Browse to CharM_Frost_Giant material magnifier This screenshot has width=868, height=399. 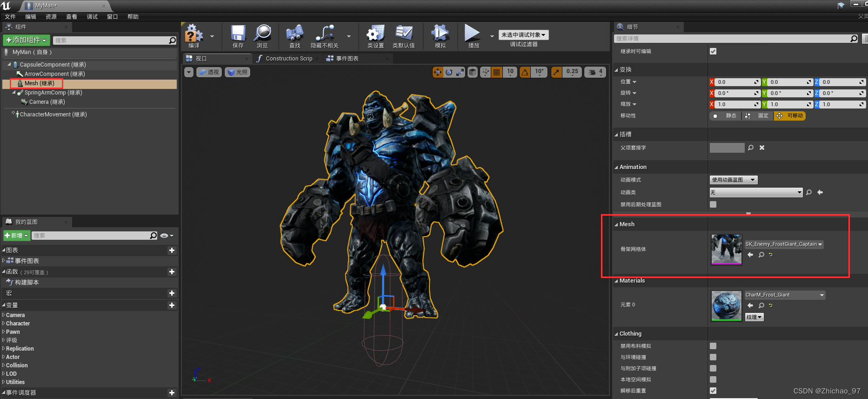(761, 305)
